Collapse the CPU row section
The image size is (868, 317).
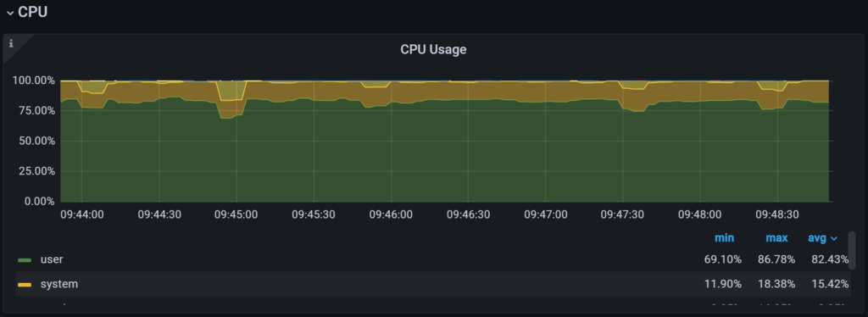pyautogui.click(x=10, y=13)
